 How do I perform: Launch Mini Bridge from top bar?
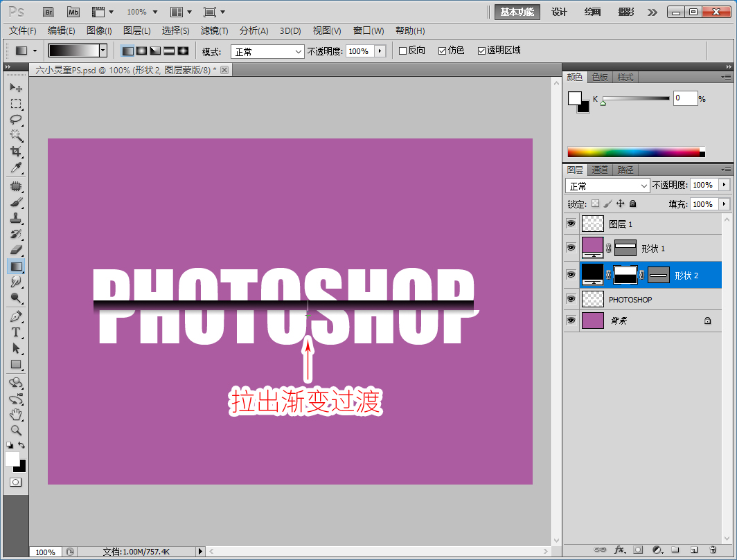tap(73, 12)
